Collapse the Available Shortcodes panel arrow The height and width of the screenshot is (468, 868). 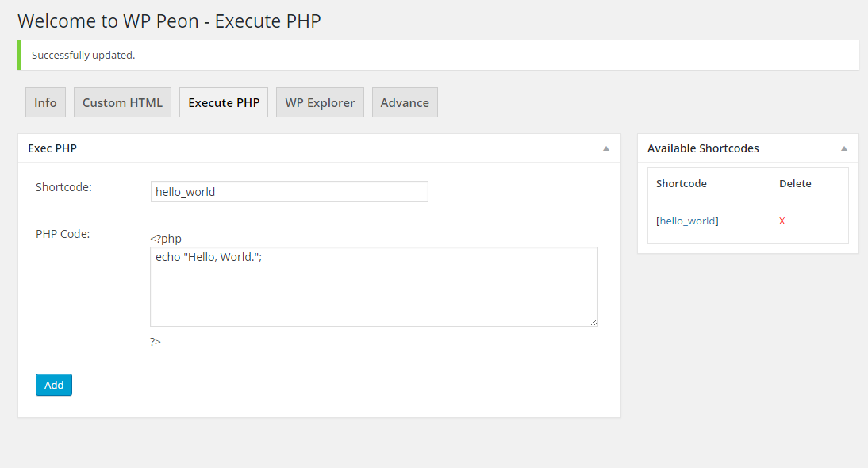[x=844, y=148]
